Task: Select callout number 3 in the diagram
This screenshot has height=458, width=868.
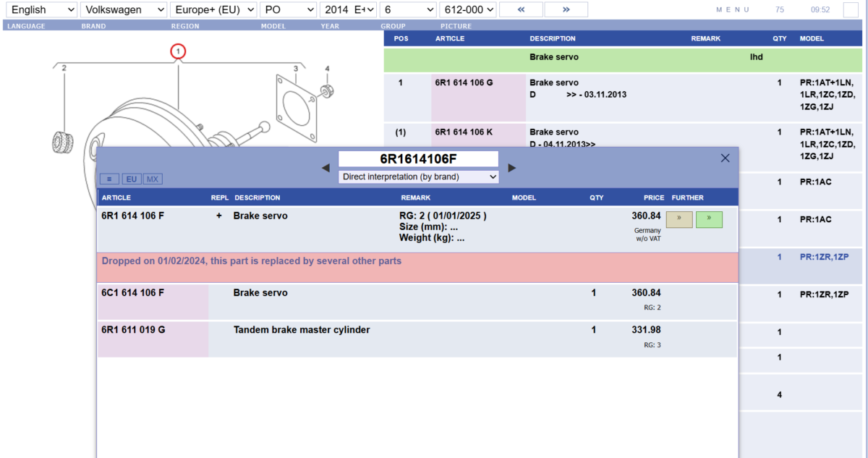Action: coord(295,69)
